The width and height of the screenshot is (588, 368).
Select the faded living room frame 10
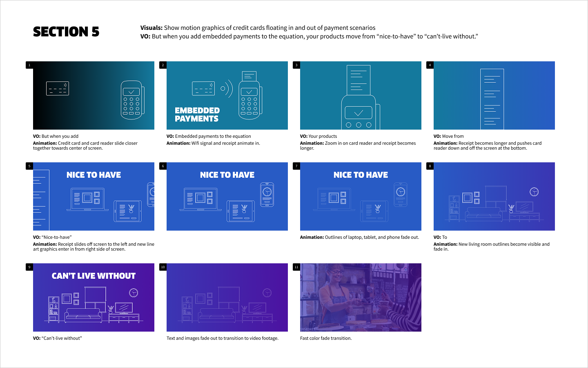click(227, 297)
